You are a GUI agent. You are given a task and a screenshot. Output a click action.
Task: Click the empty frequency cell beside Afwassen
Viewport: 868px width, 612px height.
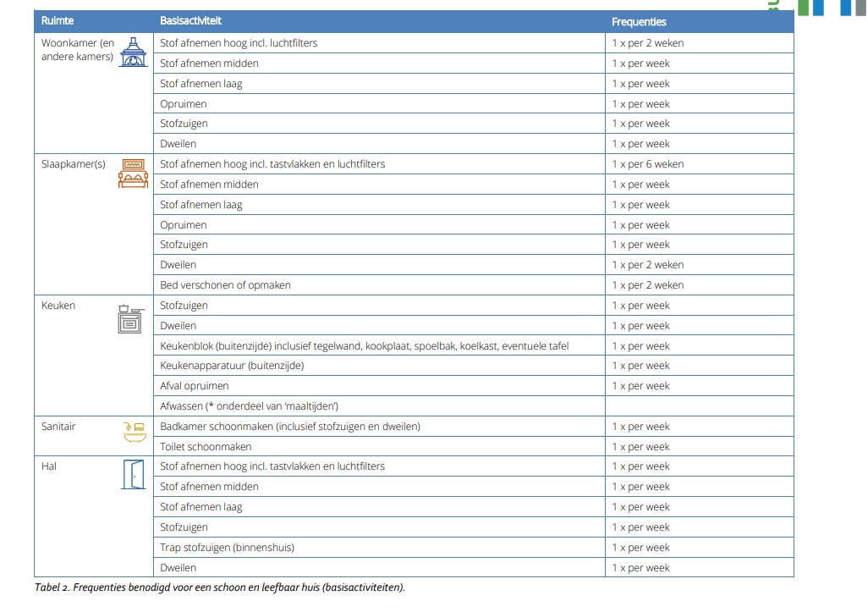coord(699,406)
